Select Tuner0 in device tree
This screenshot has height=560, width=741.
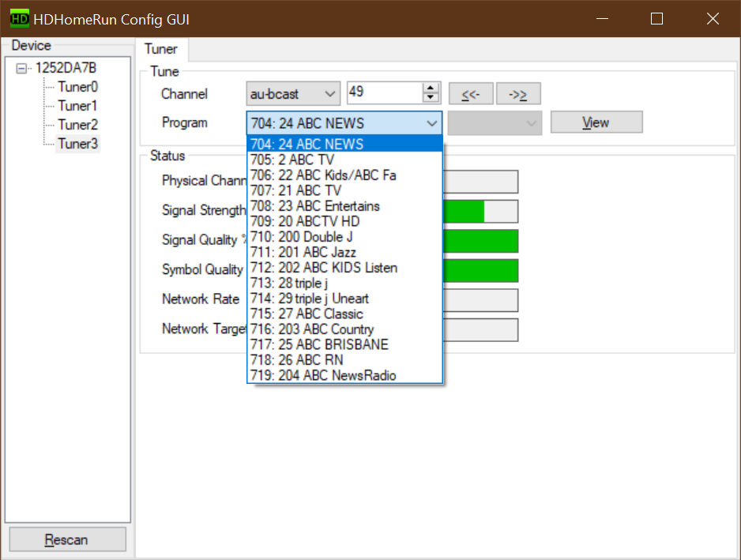77,87
